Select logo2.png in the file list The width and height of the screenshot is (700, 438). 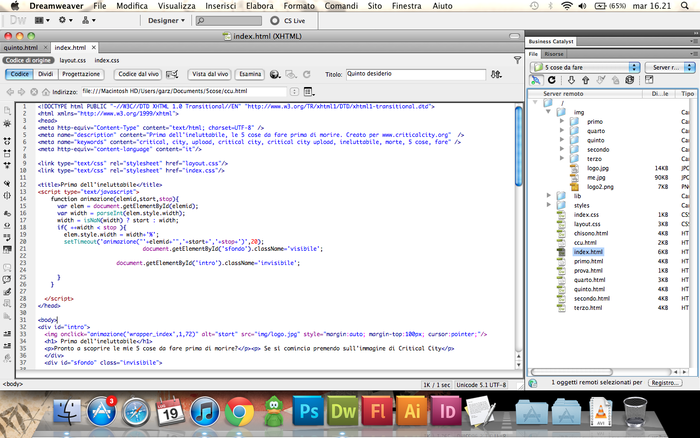(600, 187)
